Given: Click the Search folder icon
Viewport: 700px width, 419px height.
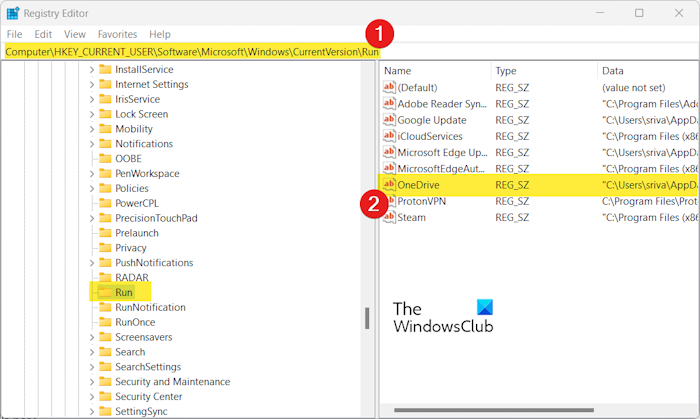Looking at the screenshot, I should click(105, 352).
